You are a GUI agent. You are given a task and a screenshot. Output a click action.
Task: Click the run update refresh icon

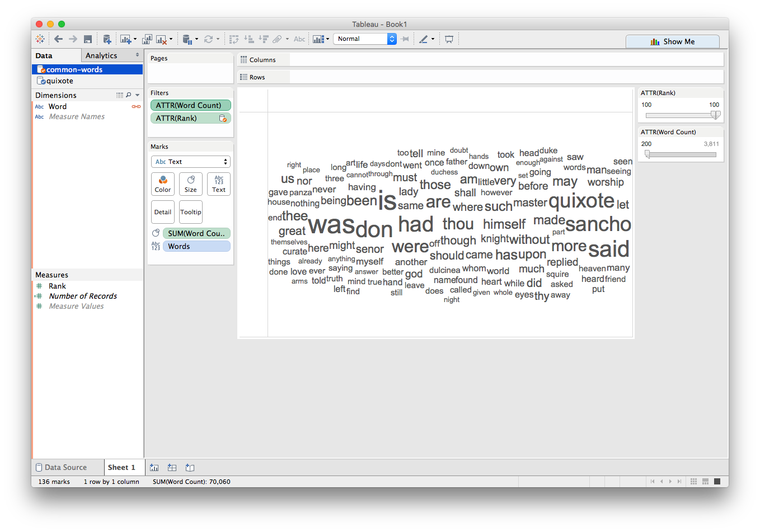208,39
